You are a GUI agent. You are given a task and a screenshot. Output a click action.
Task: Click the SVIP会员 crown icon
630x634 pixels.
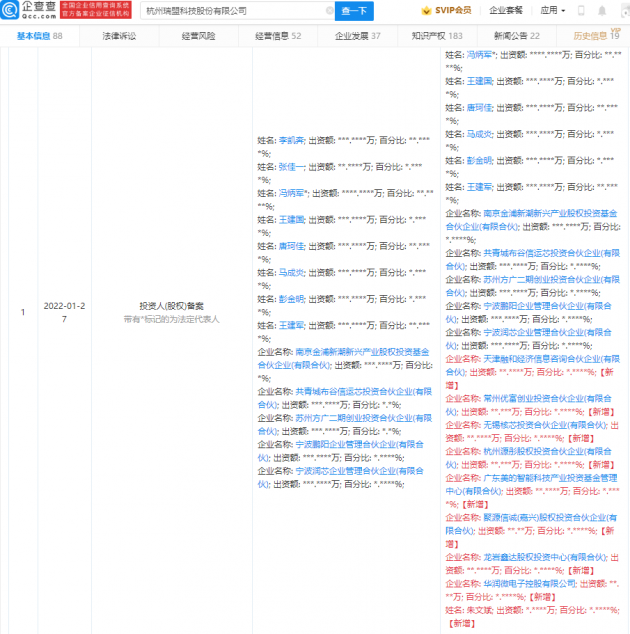click(426, 11)
